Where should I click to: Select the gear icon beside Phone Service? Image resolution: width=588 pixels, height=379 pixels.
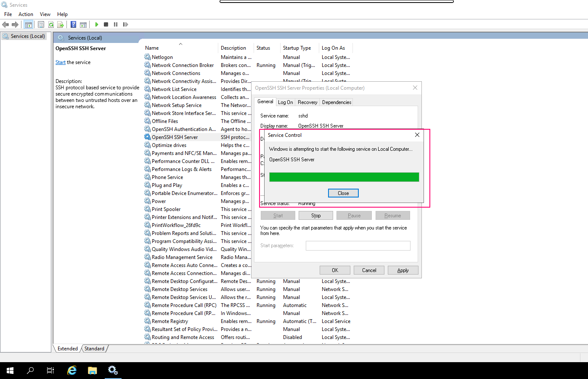(x=148, y=177)
